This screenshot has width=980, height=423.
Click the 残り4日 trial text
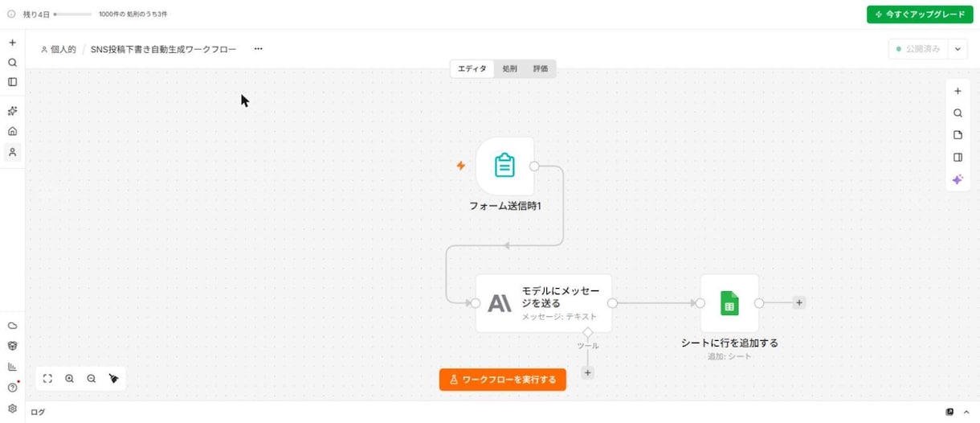pyautogui.click(x=36, y=14)
